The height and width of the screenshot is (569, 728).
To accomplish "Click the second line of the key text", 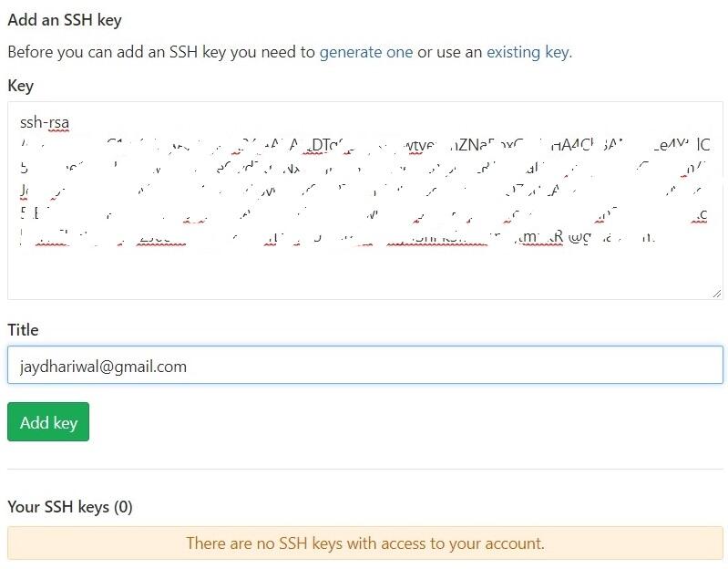I will point(364,145).
